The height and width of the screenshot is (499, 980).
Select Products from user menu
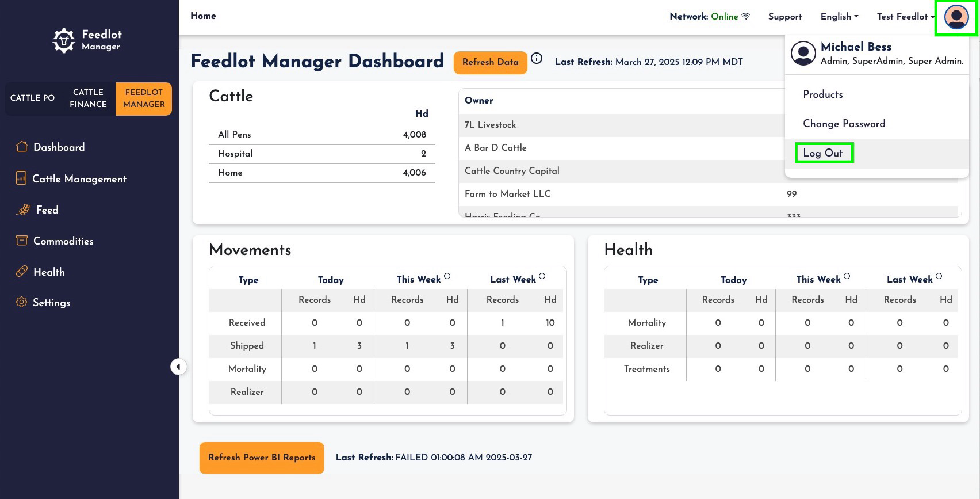[876, 94]
